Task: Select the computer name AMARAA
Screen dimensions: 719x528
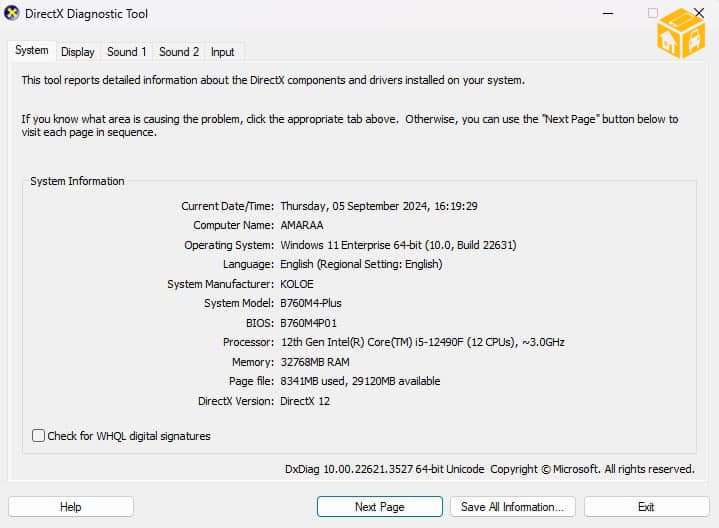Action: [x=302, y=225]
